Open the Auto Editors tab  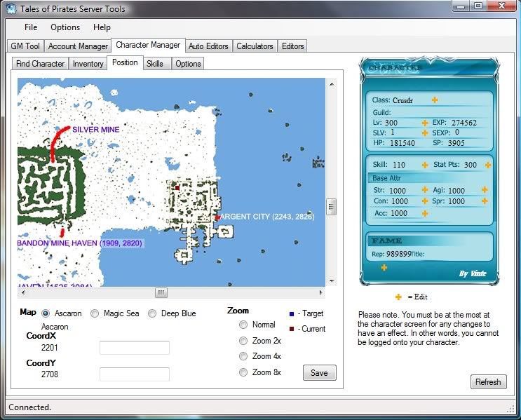(x=208, y=46)
